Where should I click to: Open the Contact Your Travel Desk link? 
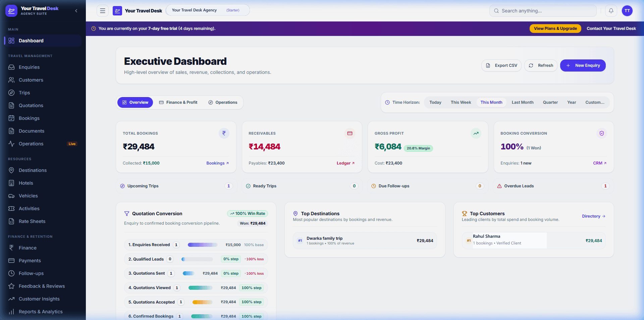[611, 29]
